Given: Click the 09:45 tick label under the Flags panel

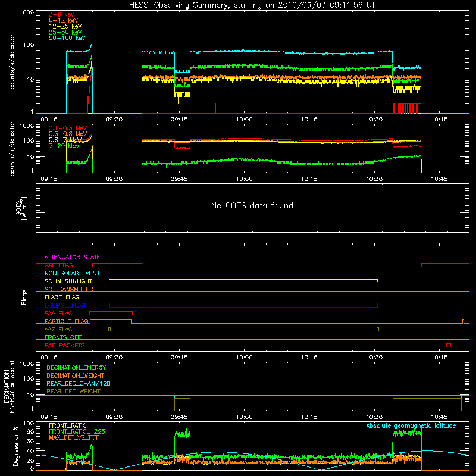Looking at the screenshot, I should click(x=179, y=358).
